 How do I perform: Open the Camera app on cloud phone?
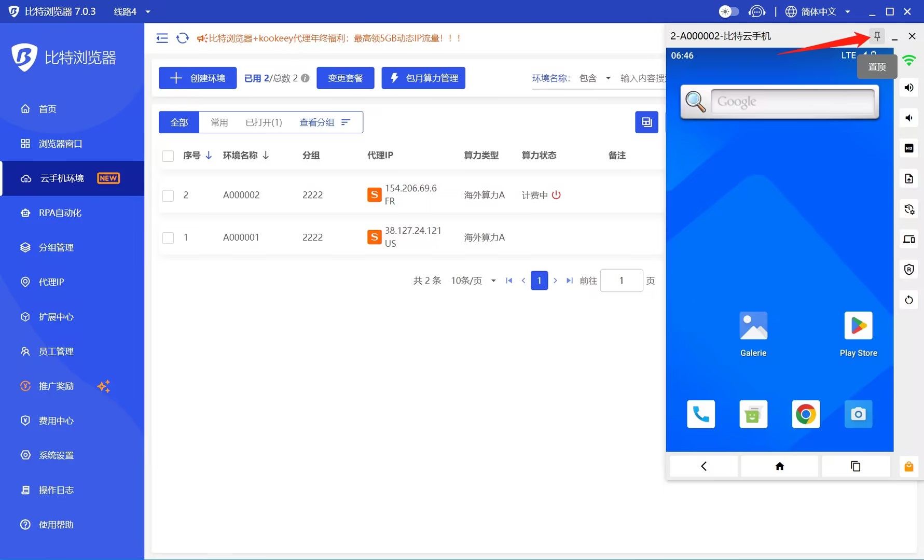(859, 414)
